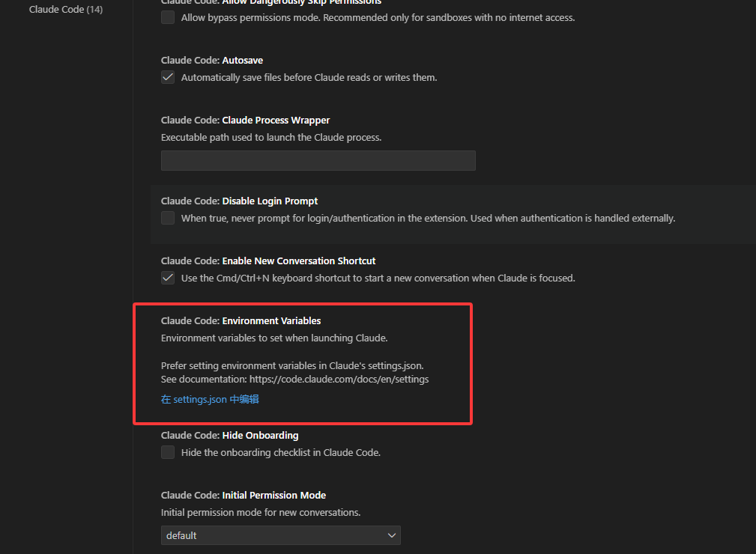Check the Hide Onboarding checkbox
The width and height of the screenshot is (756, 554).
coord(168,452)
